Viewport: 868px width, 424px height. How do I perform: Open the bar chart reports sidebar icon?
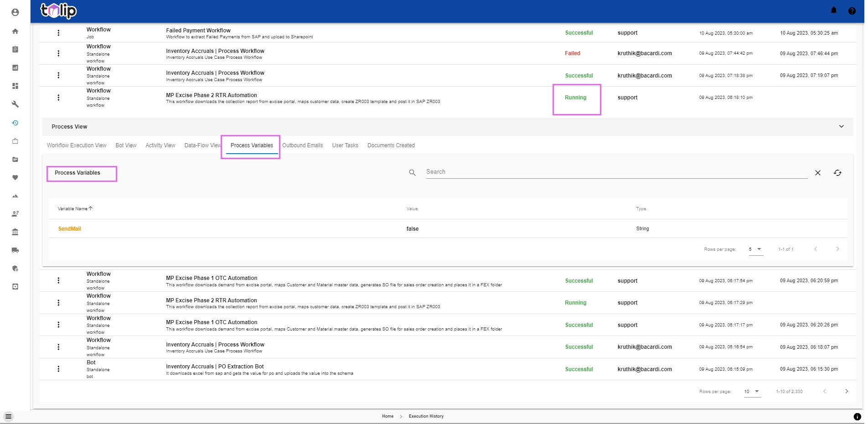click(x=15, y=67)
